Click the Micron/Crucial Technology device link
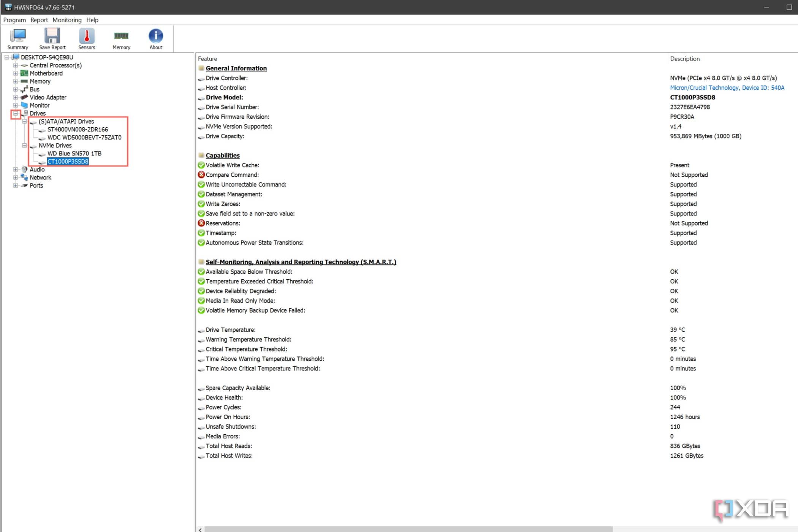The width and height of the screenshot is (798, 532). [727, 88]
